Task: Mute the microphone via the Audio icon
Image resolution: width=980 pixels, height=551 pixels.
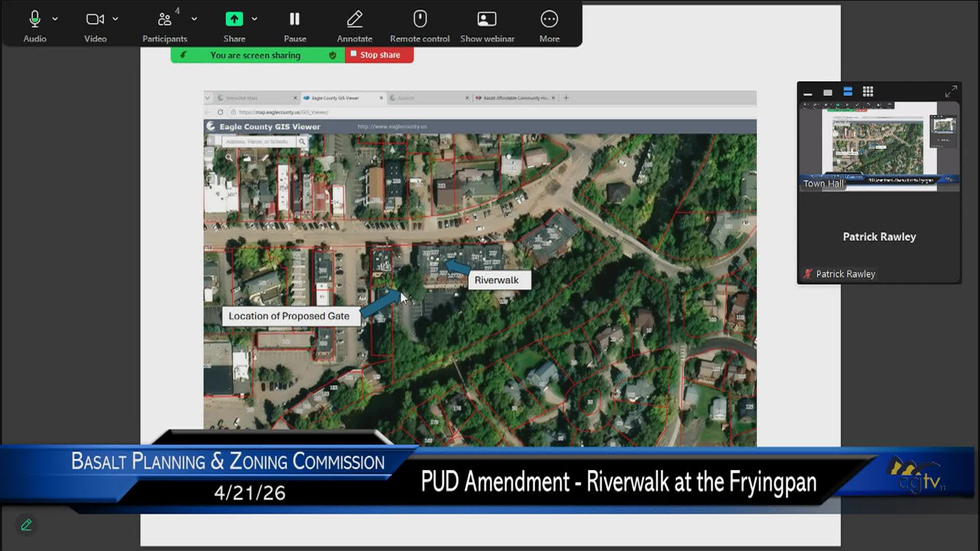Action: pos(34,18)
